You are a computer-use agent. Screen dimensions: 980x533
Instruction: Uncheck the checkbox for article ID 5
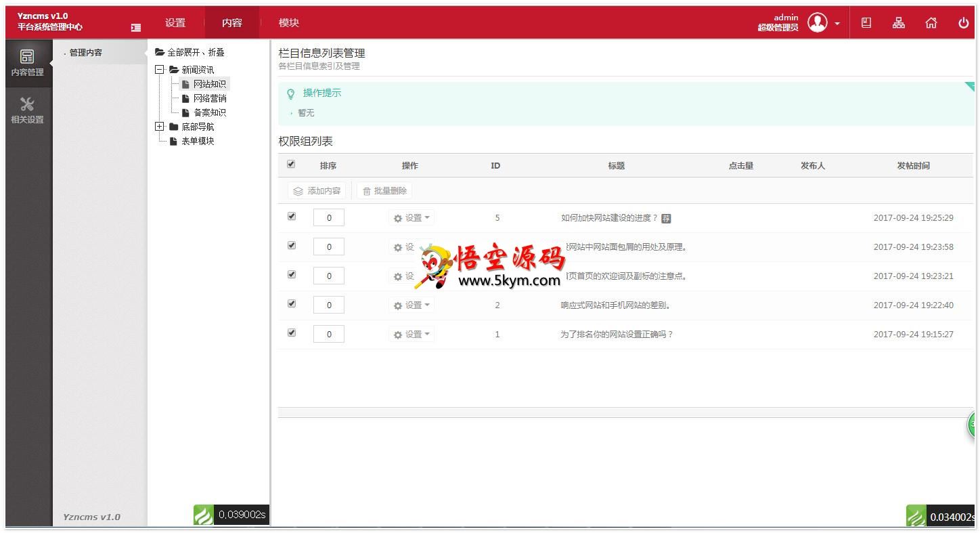(292, 216)
